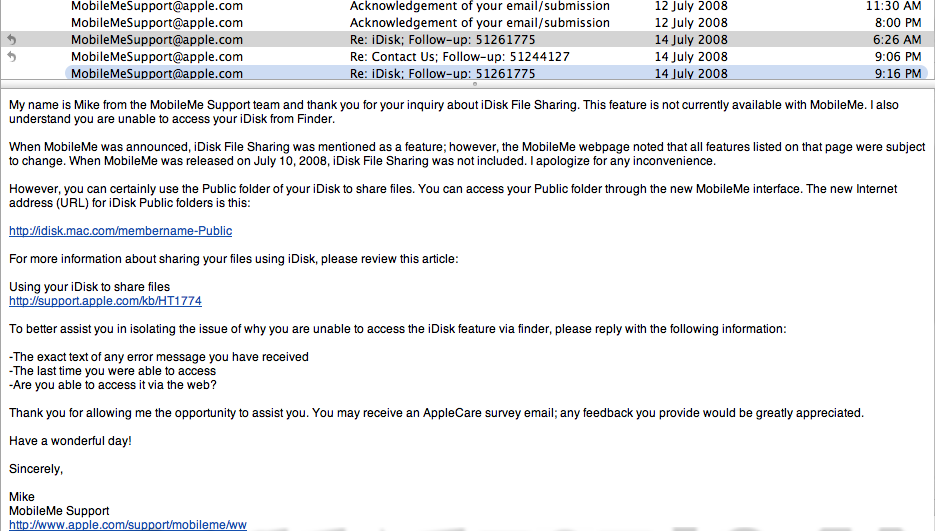Click sender MobileMeSupport@apple.com in 9:06 PM row
The width and height of the screenshot is (935, 531).
point(157,57)
